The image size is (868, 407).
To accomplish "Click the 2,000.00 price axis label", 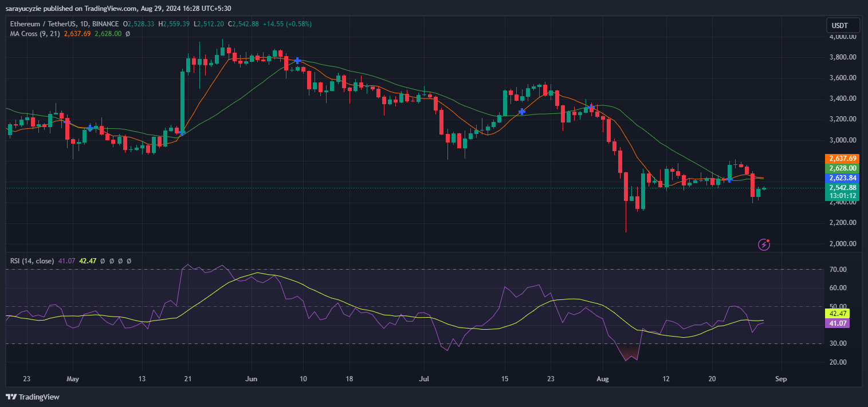I will pos(842,244).
